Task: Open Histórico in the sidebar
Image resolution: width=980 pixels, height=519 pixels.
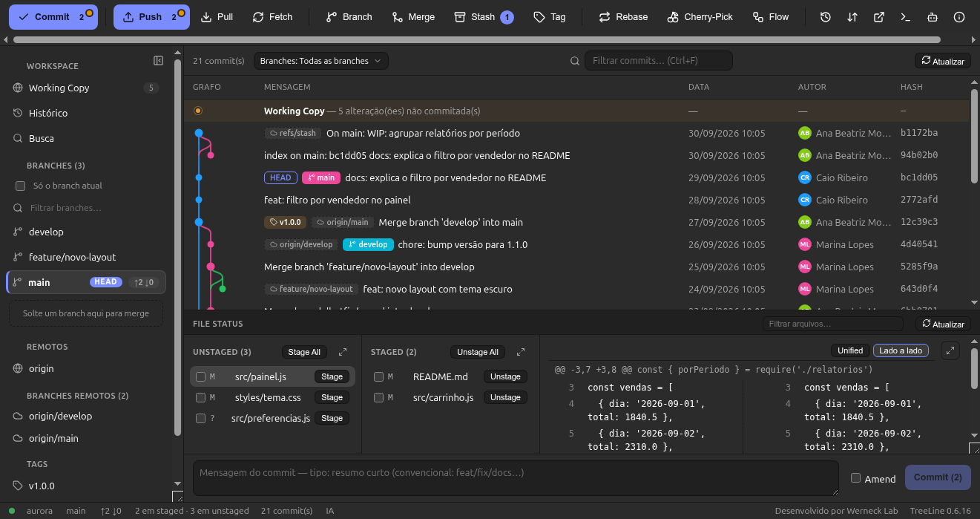Action: (86, 113)
